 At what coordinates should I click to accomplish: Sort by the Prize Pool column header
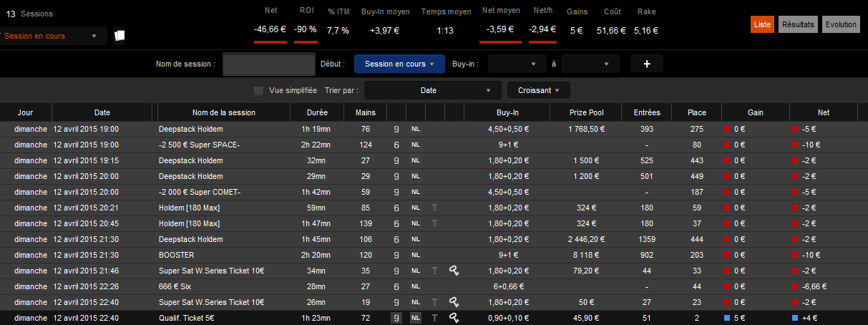coord(587,112)
